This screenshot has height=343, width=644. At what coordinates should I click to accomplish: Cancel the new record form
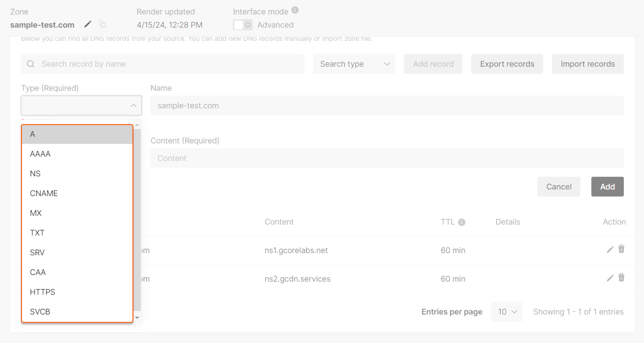(559, 187)
